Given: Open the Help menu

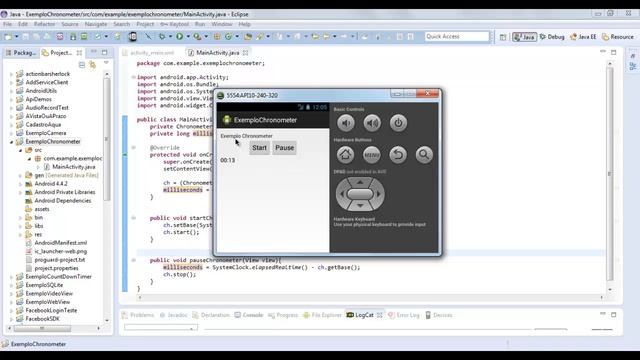Looking at the screenshot, I should point(244,24).
